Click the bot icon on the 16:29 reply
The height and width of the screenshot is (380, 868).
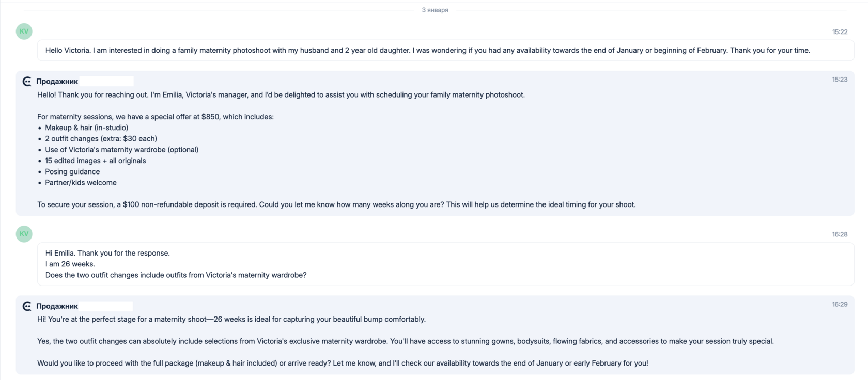pyautogui.click(x=27, y=306)
